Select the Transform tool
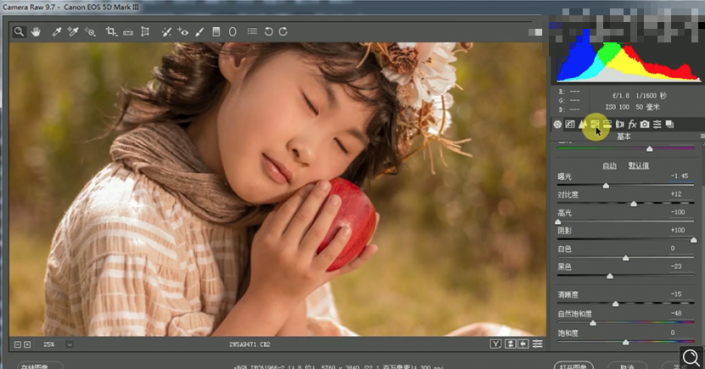Image resolution: width=705 pixels, height=369 pixels. pyautogui.click(x=145, y=31)
